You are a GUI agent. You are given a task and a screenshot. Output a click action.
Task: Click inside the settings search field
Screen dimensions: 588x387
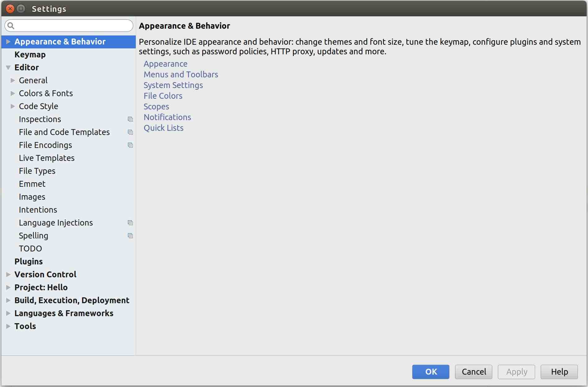click(68, 26)
